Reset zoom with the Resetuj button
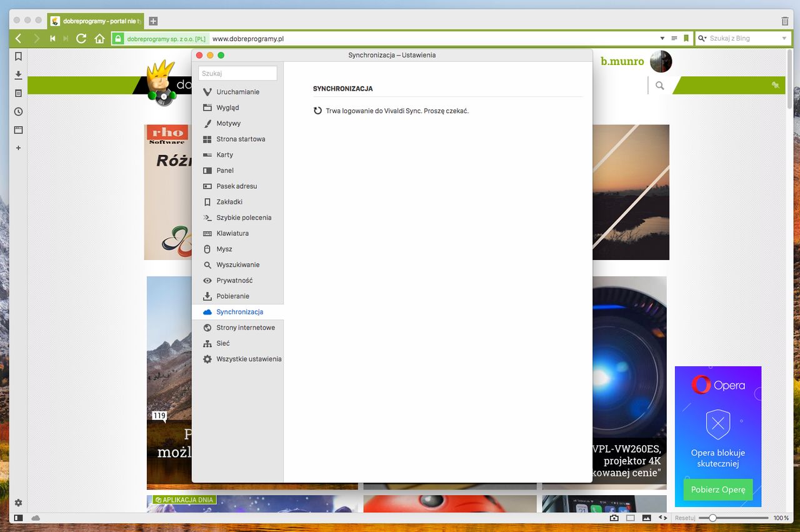This screenshot has width=800, height=532. coord(685,518)
